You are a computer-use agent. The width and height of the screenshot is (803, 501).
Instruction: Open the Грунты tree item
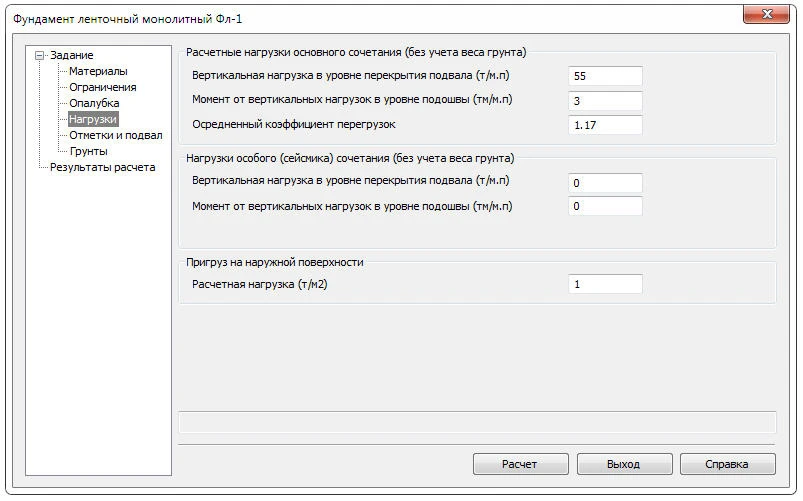88,152
